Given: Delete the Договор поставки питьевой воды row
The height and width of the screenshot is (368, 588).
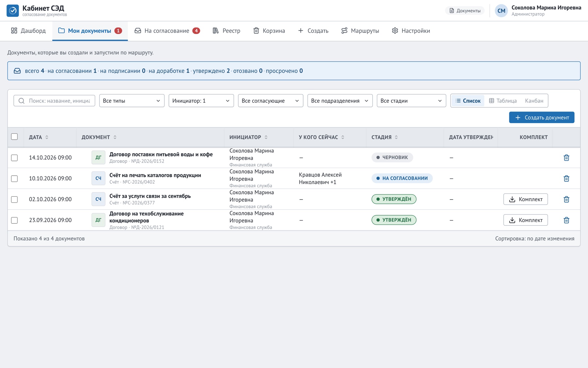Looking at the screenshot, I should click(x=566, y=158).
